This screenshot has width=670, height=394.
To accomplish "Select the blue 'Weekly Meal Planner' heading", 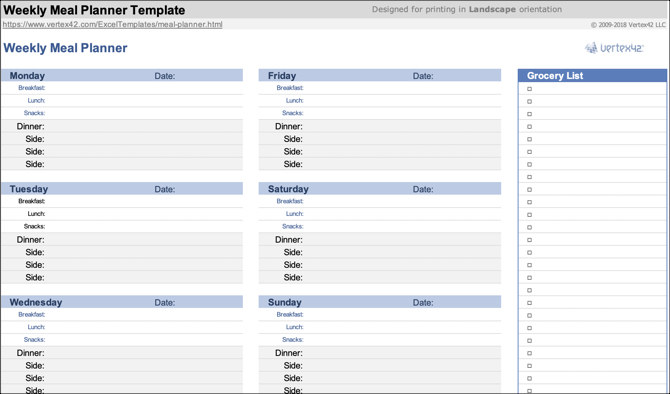I will click(65, 48).
